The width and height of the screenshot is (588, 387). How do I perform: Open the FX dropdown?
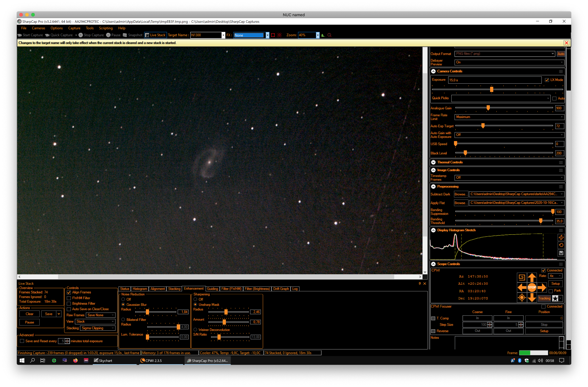(267, 35)
